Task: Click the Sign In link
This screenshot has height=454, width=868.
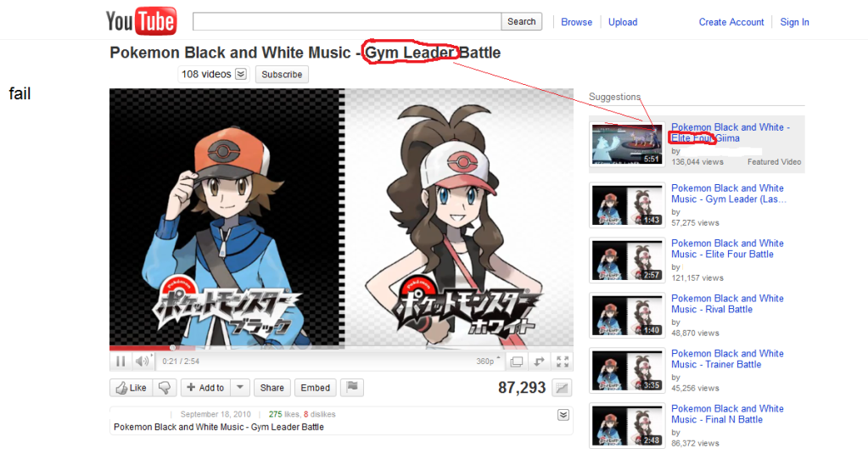Action: [794, 22]
